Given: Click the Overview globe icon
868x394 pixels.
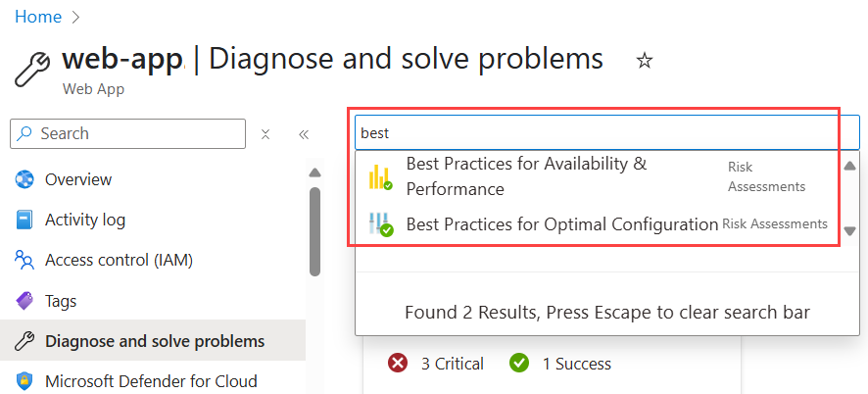Looking at the screenshot, I should coord(24,179).
